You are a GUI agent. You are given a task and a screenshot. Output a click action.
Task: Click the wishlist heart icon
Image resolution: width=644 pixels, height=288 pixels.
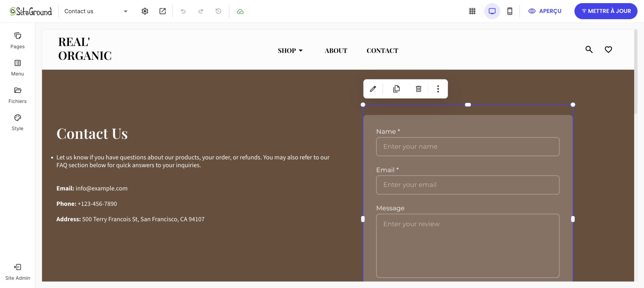[x=608, y=50]
